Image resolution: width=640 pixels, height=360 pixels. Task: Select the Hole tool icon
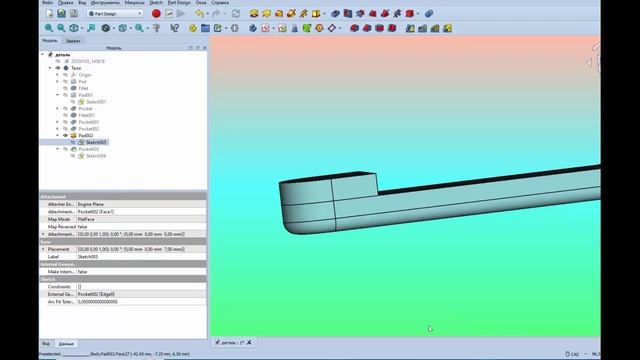tap(348, 13)
